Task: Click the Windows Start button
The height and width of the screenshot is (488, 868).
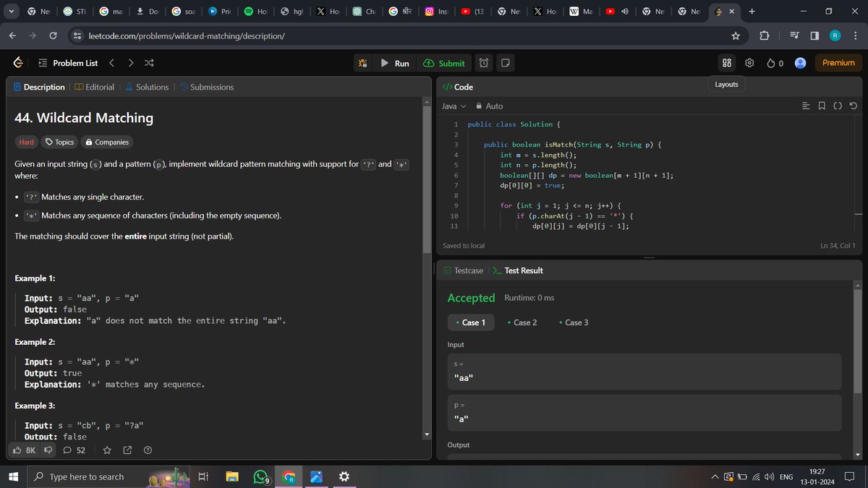Action: [x=12, y=476]
